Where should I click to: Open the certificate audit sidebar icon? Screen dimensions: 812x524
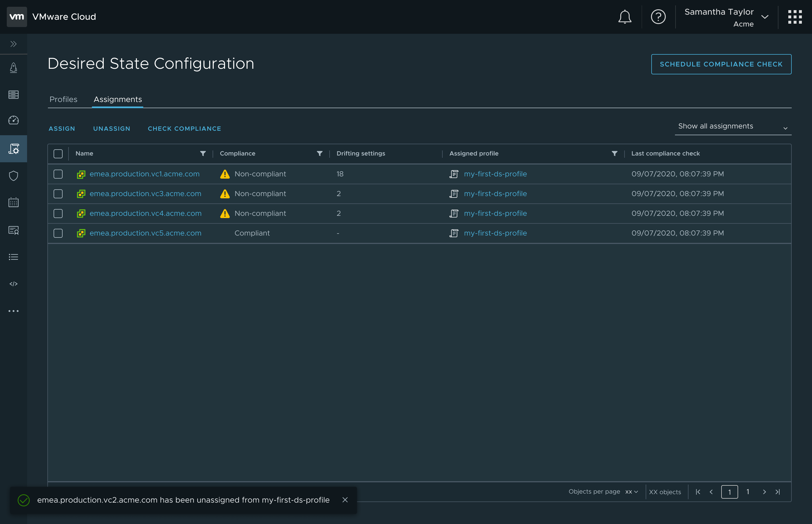[x=14, y=230]
